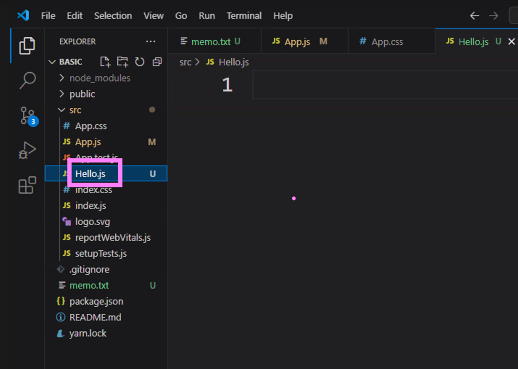Screen dimensions: 518x369
Task: Open package.json in the file tree
Action: tap(106, 301)
